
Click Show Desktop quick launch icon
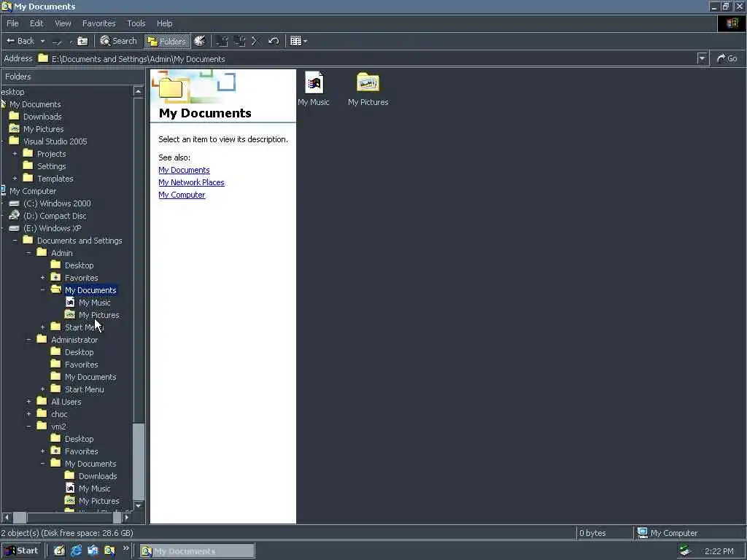(59, 551)
